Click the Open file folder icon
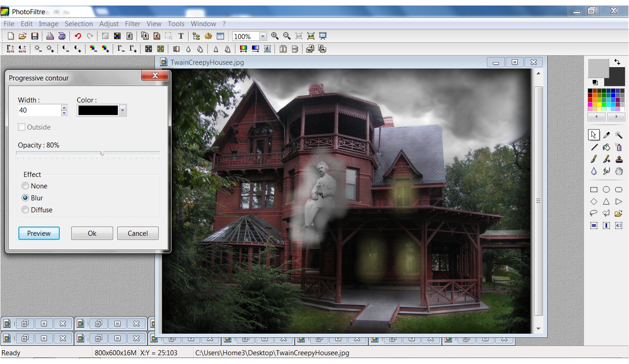This screenshot has width=629, height=364. click(x=23, y=36)
